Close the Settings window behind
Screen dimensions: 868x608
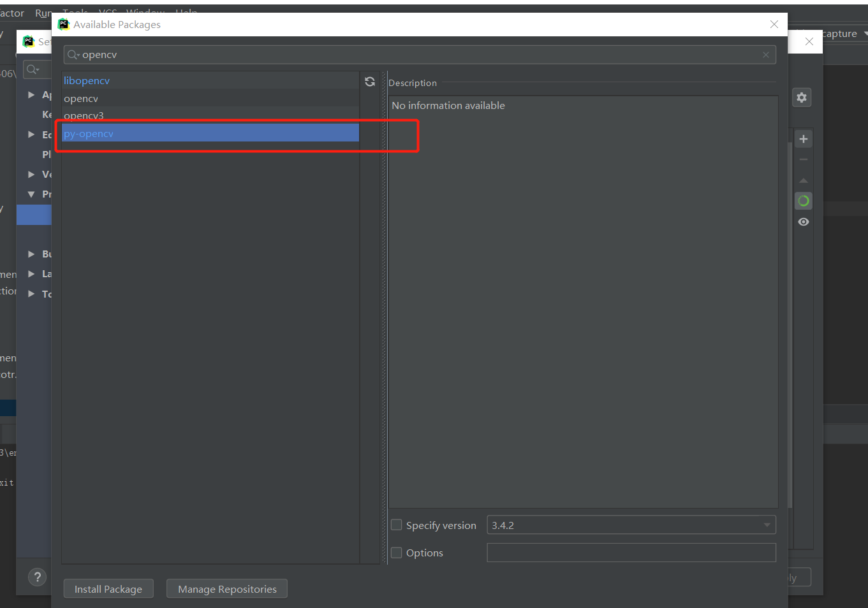coord(809,41)
